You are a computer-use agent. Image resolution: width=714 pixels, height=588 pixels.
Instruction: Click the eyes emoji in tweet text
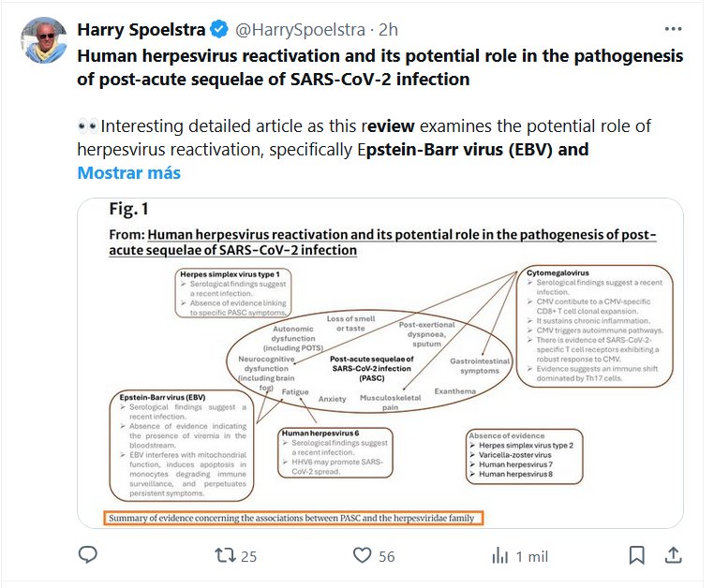(87, 126)
